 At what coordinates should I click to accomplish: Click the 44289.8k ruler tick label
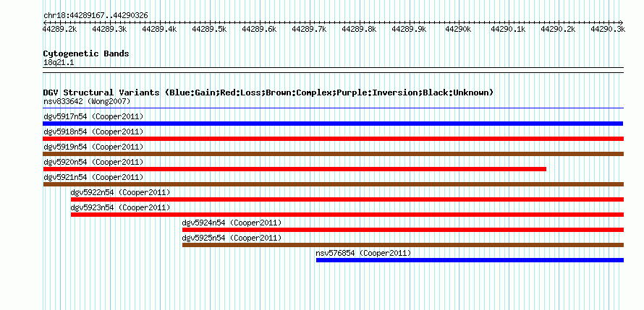359,29
